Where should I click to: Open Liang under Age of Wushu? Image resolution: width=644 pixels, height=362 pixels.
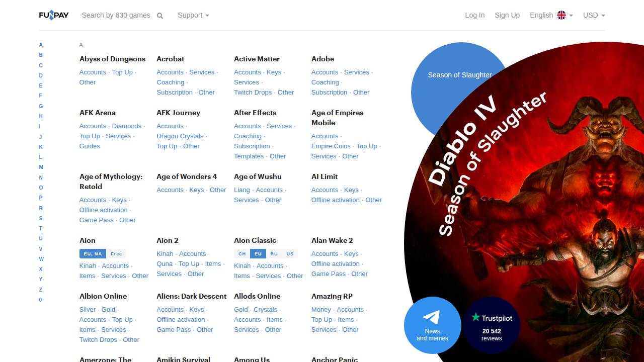coord(242,190)
